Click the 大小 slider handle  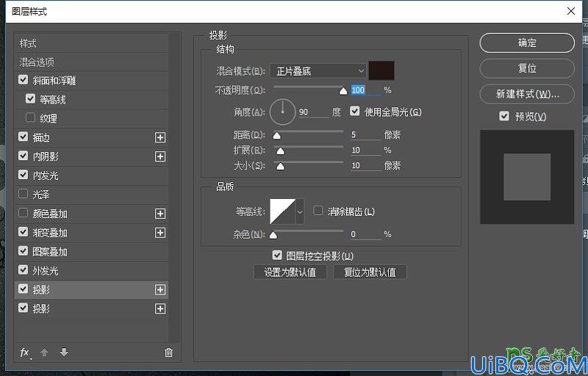[280, 166]
